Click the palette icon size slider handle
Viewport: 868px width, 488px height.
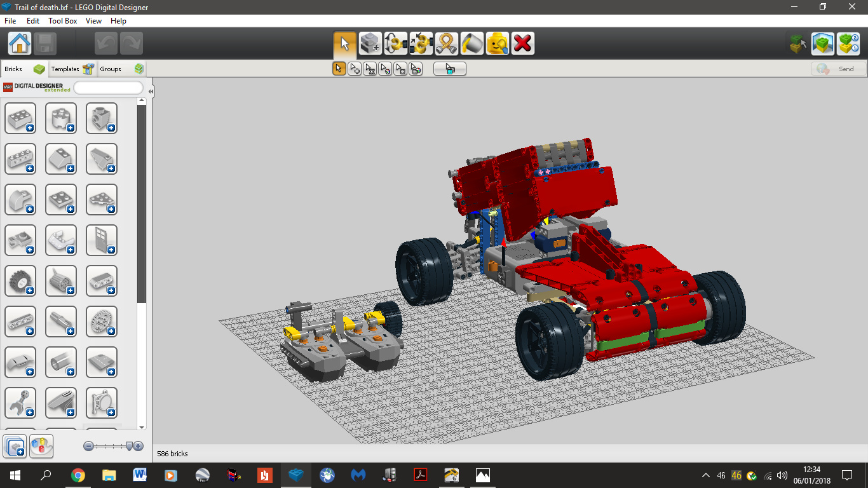pos(130,447)
